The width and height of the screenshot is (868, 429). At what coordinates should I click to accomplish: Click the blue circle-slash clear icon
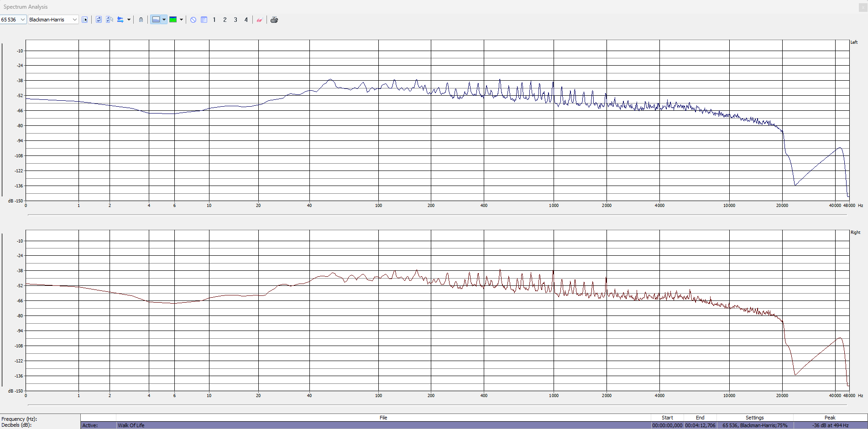(x=193, y=20)
